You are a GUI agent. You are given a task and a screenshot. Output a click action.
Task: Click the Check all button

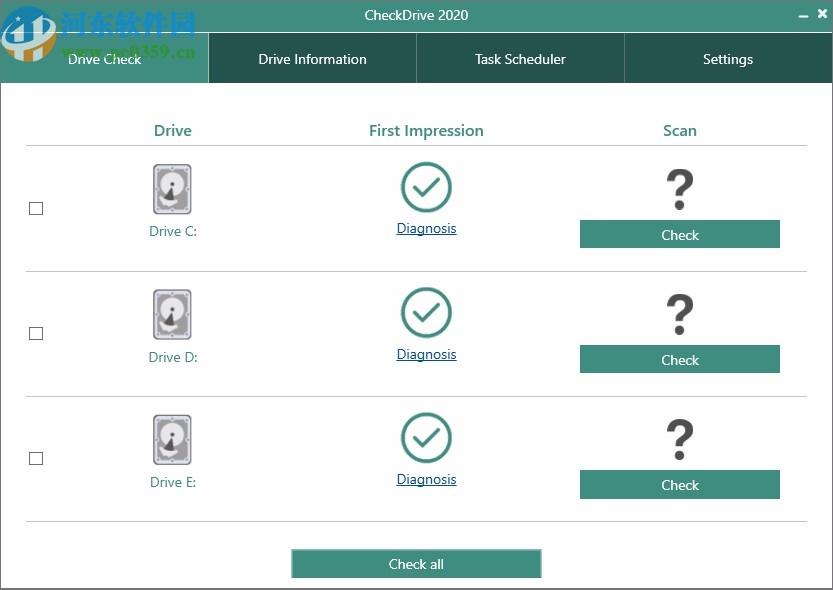416,563
